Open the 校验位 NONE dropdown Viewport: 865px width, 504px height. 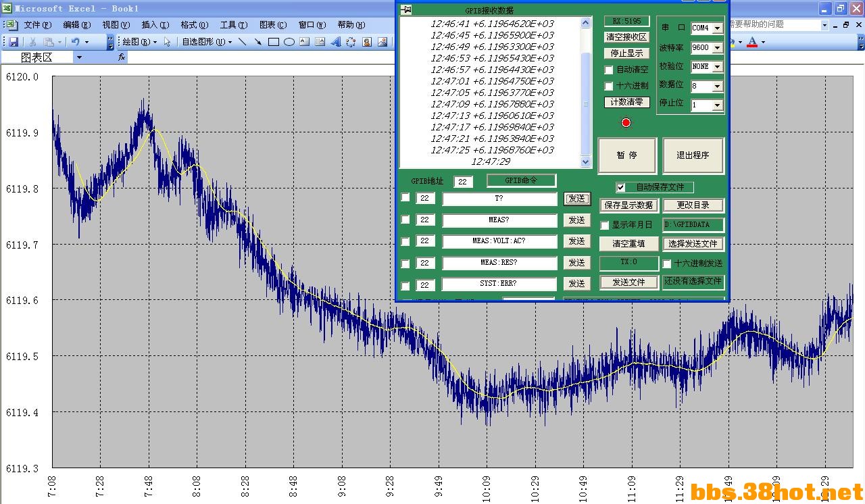coord(717,67)
